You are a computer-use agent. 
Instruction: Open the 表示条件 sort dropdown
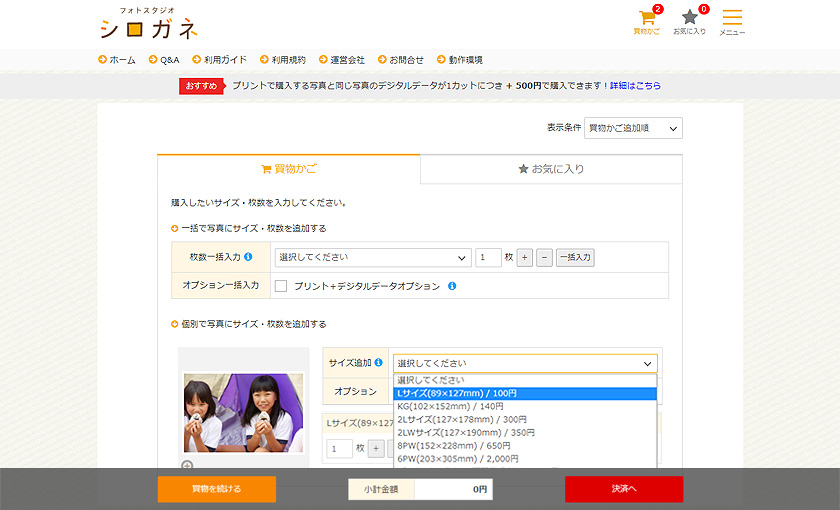633,128
